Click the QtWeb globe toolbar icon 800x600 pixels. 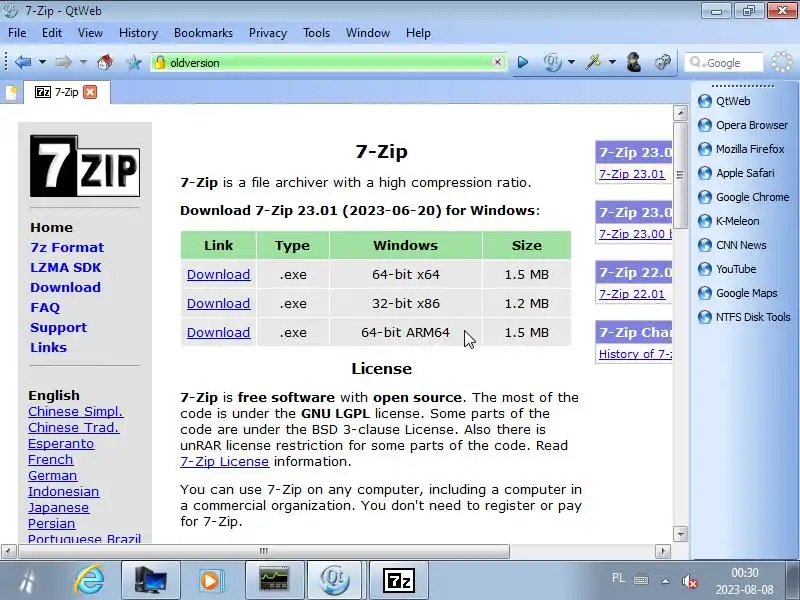(552, 62)
